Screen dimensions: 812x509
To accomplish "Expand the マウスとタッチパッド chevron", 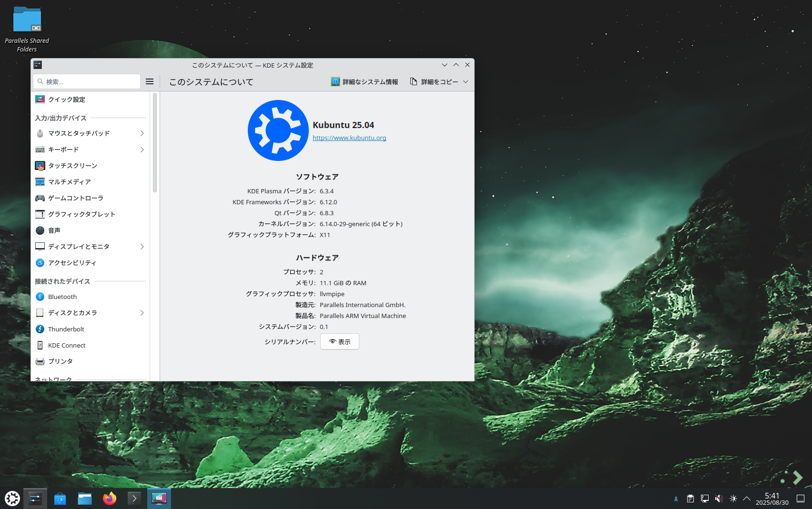I will point(142,133).
